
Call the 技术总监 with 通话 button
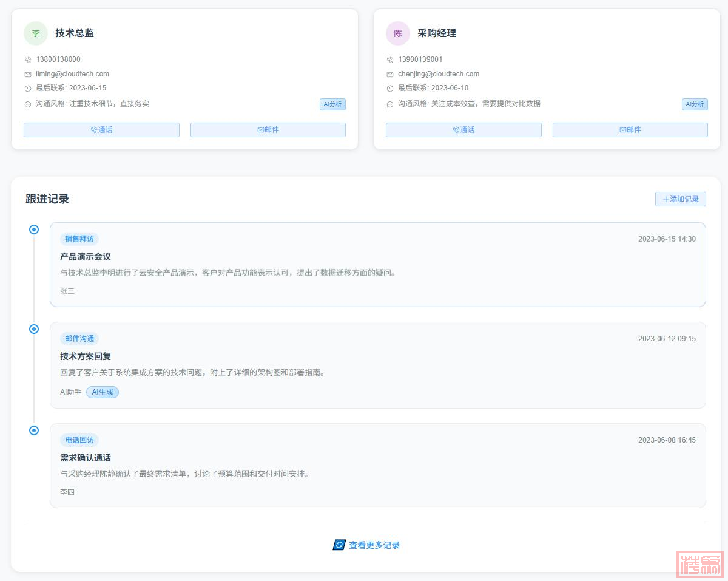101,130
